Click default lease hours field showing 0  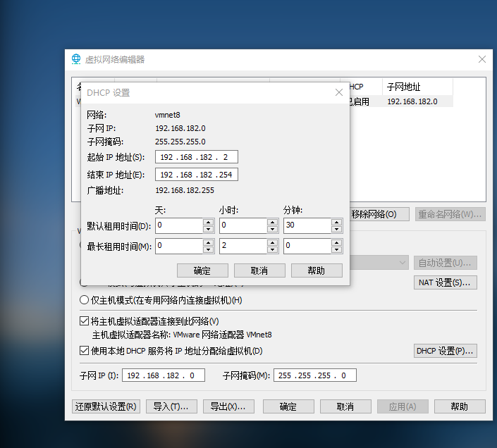243,225
